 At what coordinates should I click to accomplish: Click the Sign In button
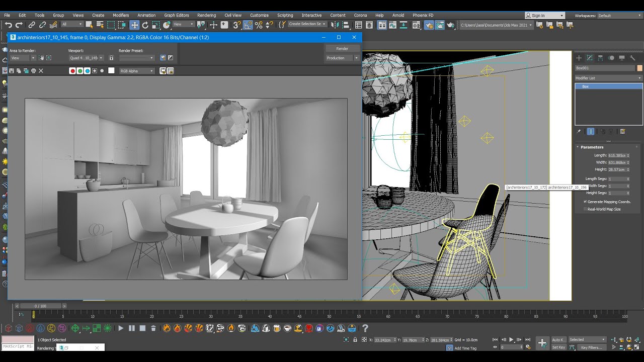(544, 16)
